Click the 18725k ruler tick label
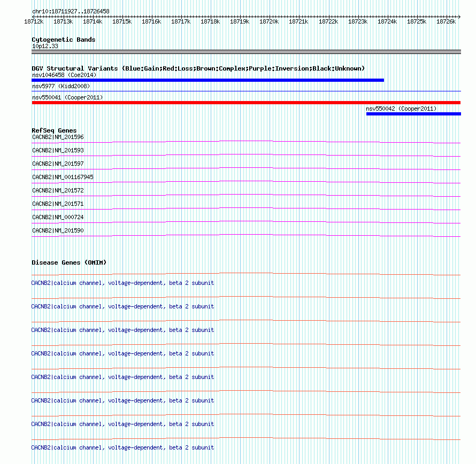Screen dimensions: 476x464 417,21
